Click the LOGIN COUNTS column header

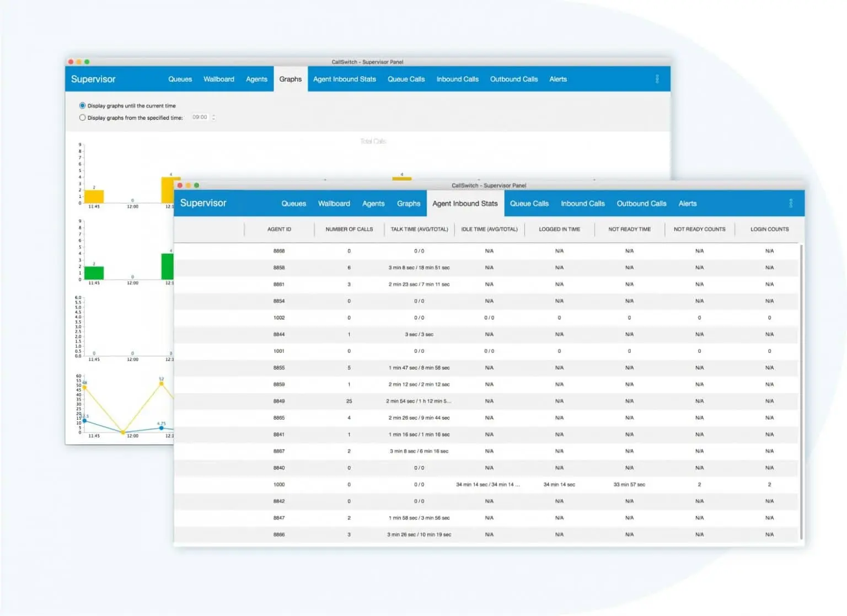[x=769, y=229]
